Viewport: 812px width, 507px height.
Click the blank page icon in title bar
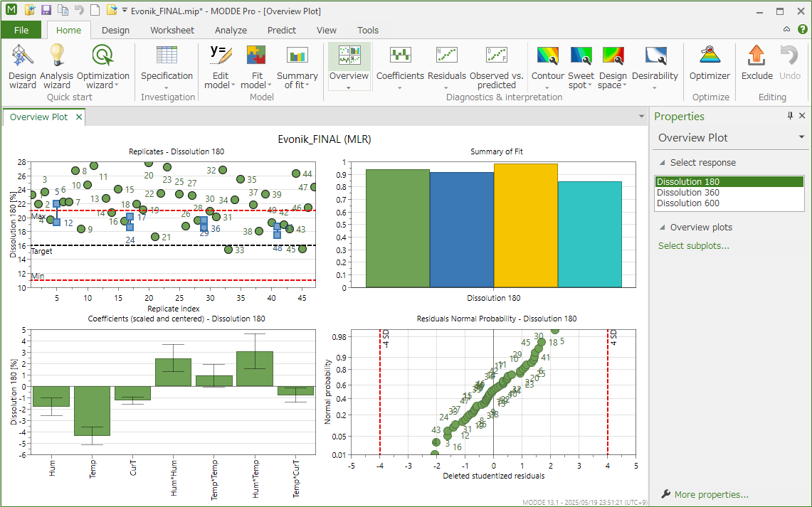[95, 11]
